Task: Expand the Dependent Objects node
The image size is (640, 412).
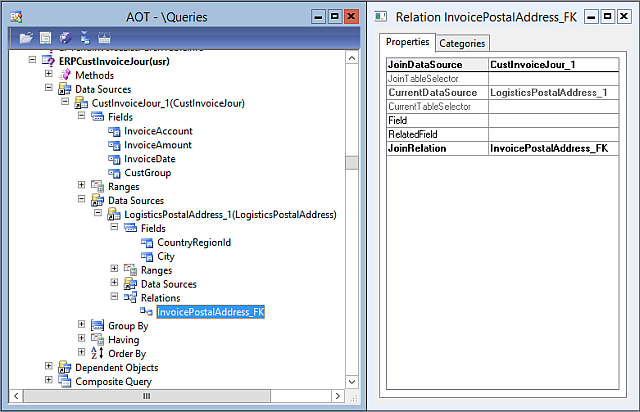Action: (48, 367)
